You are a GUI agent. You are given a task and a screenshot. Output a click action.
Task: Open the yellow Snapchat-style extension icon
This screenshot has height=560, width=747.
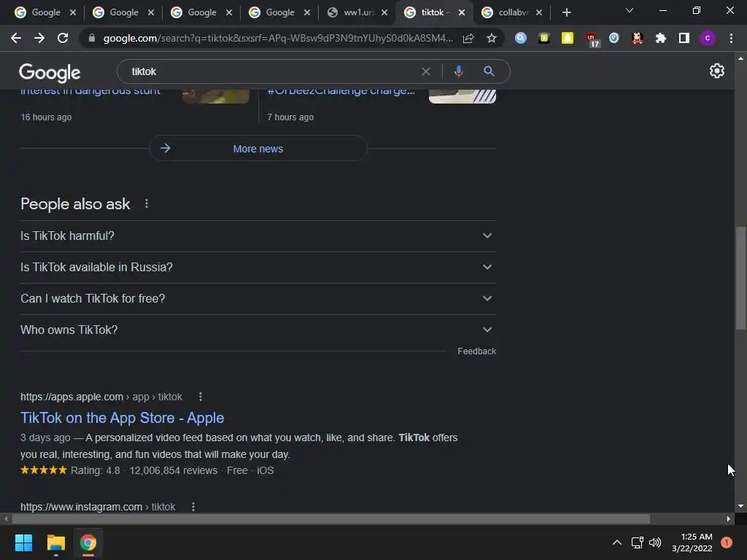(568, 38)
